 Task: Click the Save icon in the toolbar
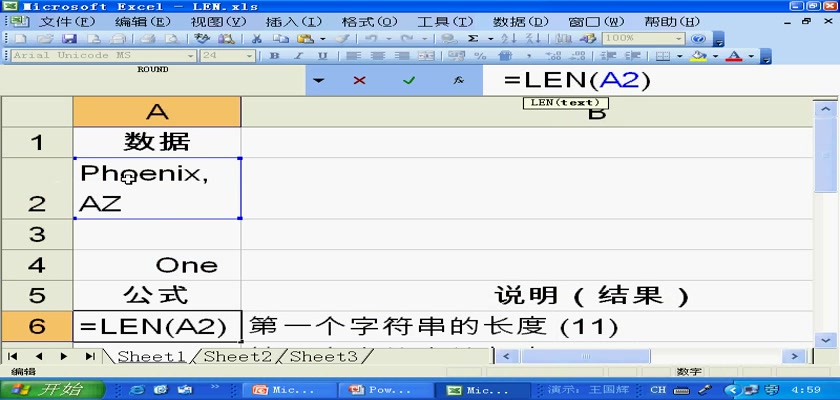click(69, 38)
